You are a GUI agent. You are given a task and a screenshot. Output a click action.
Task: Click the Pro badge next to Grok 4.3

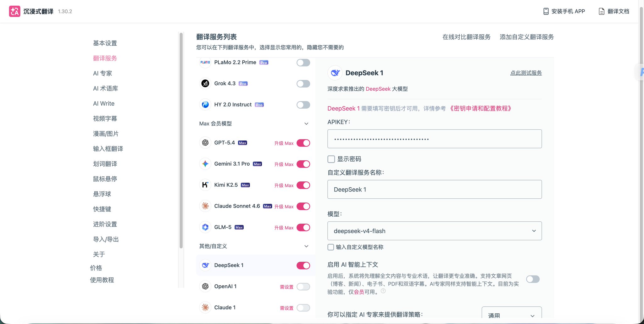click(243, 84)
